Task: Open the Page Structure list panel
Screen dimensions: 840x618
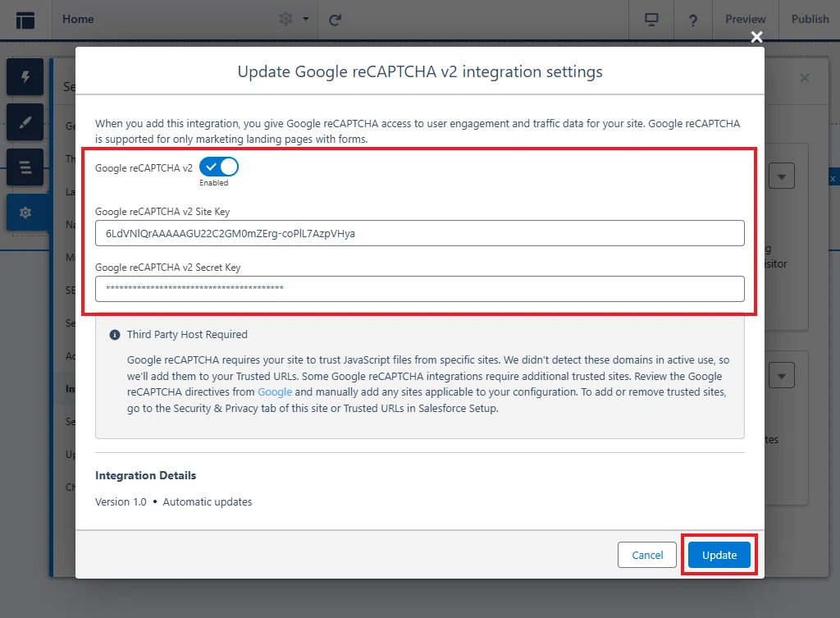Action: pyautogui.click(x=25, y=167)
